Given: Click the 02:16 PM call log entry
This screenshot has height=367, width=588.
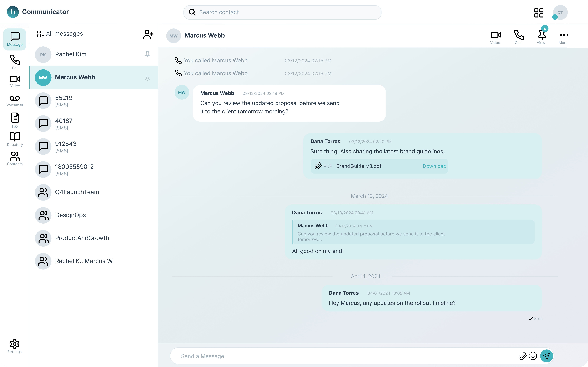Looking at the screenshot, I should (x=253, y=73).
